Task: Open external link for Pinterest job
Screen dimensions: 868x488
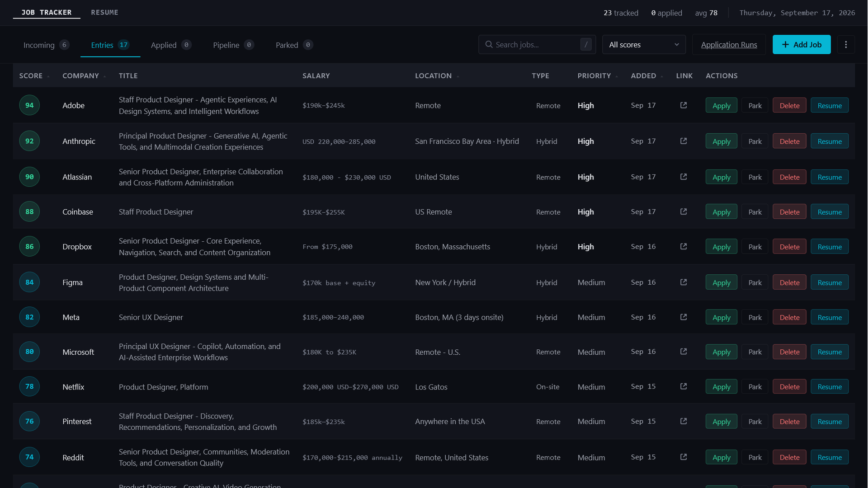Action: [x=684, y=421]
